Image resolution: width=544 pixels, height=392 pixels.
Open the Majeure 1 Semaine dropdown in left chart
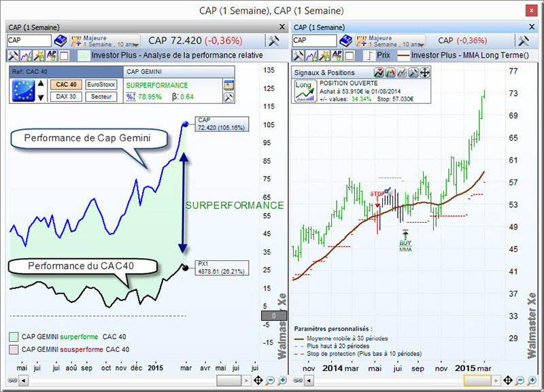pos(105,41)
